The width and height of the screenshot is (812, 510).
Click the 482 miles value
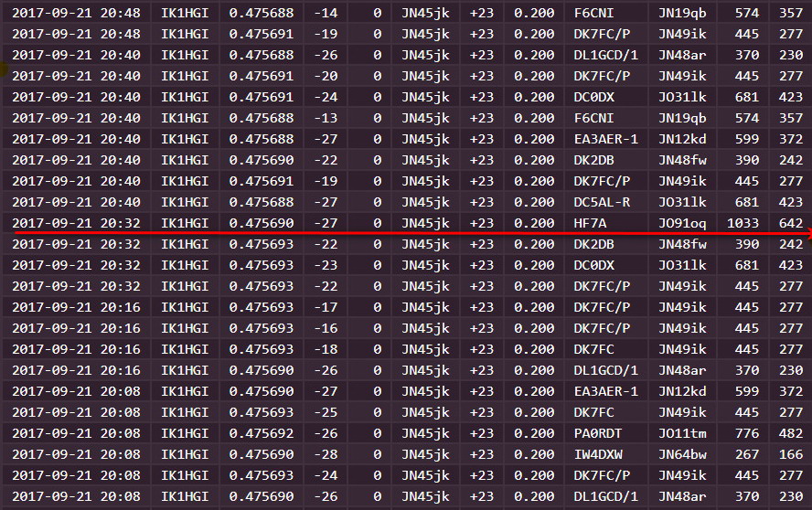[791, 433]
